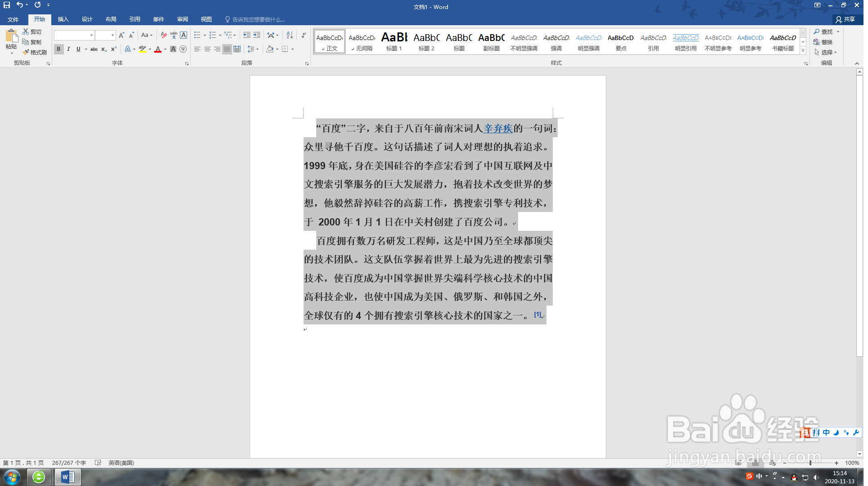The image size is (868, 486).
Task: Apply enclosed character (字 in circle) icon
Action: pyautogui.click(x=183, y=49)
